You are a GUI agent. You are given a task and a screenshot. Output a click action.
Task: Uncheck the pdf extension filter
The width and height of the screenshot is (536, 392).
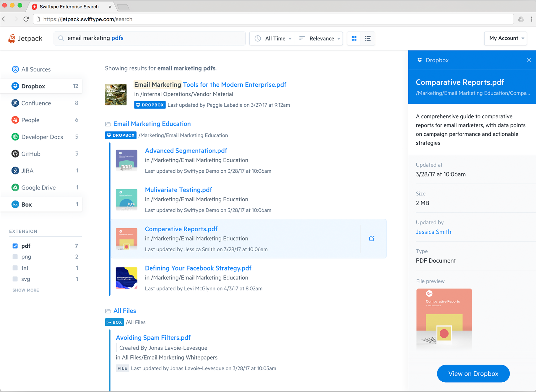pos(15,246)
